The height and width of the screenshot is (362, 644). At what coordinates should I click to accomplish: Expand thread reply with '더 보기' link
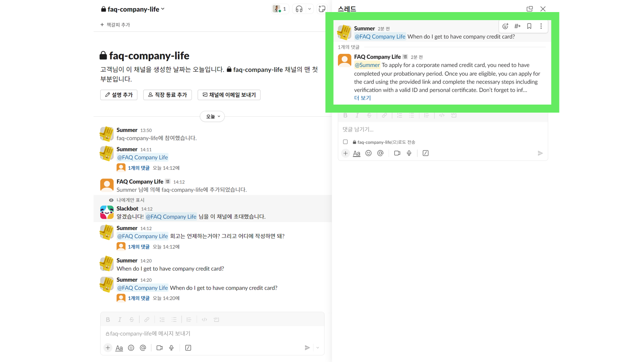[x=362, y=98]
